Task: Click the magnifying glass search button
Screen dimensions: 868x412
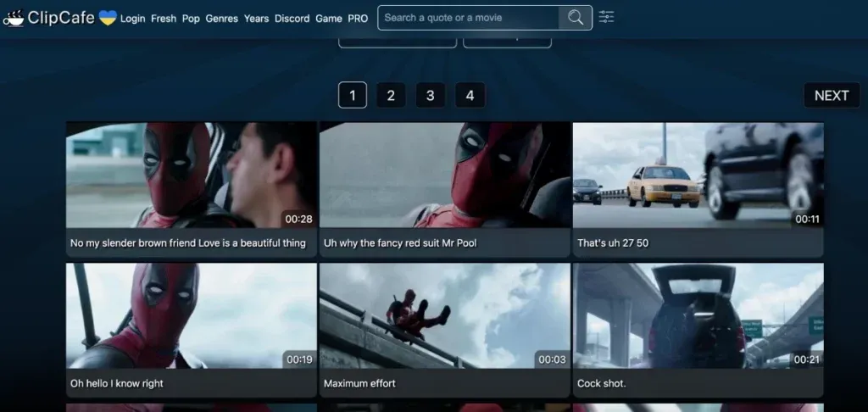Action: pos(576,18)
